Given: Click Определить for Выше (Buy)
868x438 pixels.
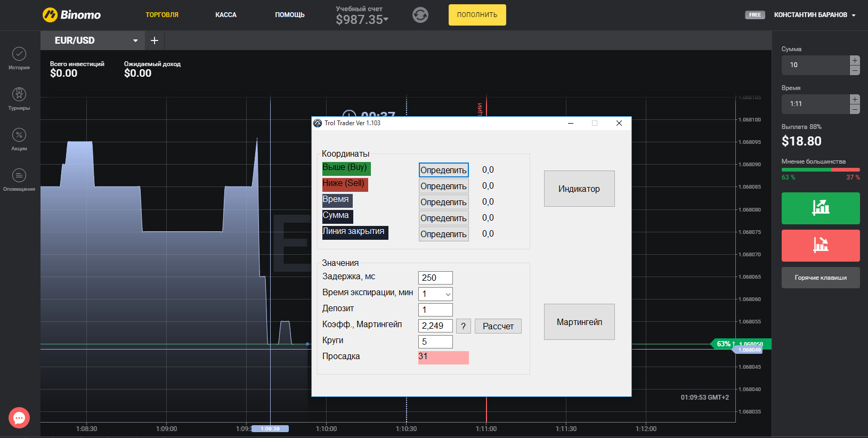Looking at the screenshot, I should click(444, 170).
